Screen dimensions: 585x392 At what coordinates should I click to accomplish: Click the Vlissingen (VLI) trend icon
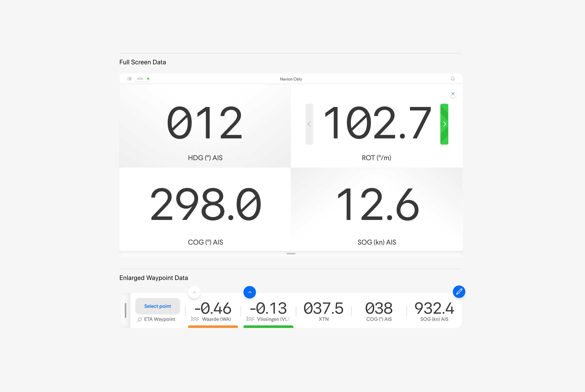point(250,319)
